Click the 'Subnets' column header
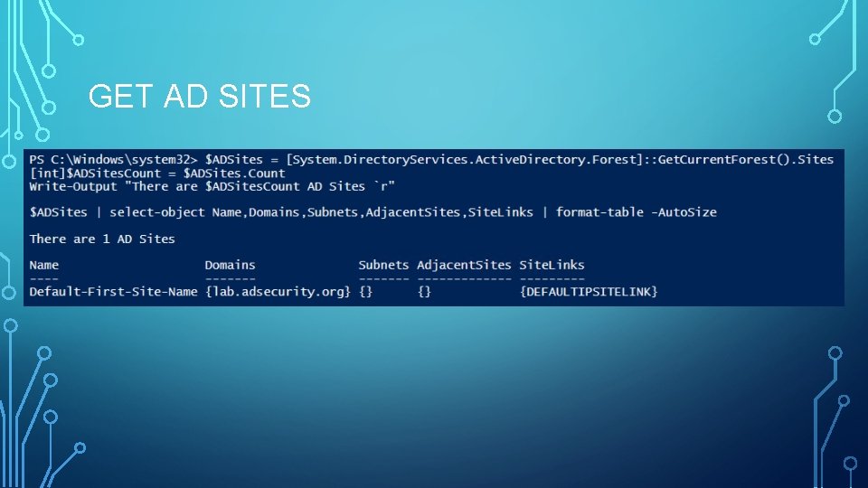 (x=383, y=265)
